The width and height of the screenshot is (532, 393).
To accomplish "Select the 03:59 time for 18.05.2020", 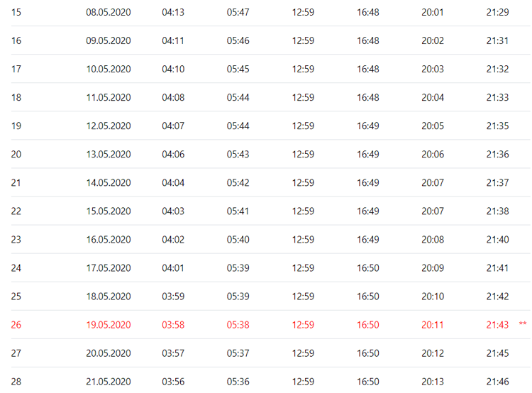I will click(173, 297).
